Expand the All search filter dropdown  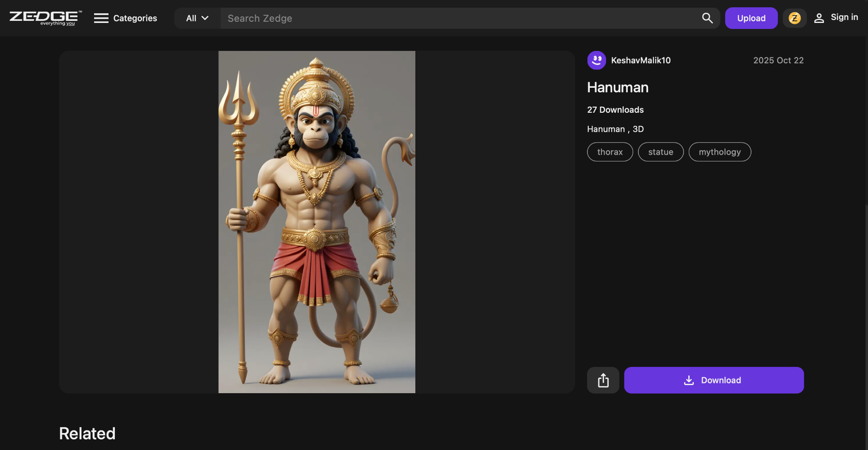coord(197,18)
